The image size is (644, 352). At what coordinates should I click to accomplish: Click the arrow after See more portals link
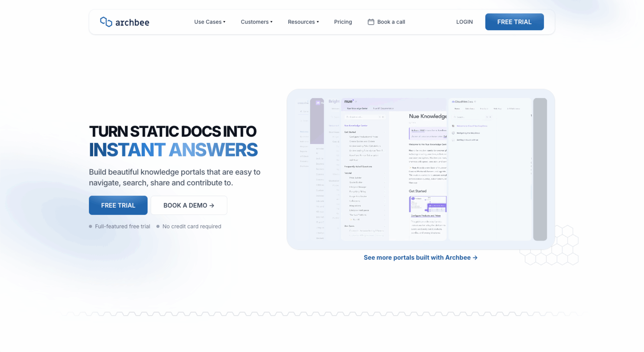point(475,257)
